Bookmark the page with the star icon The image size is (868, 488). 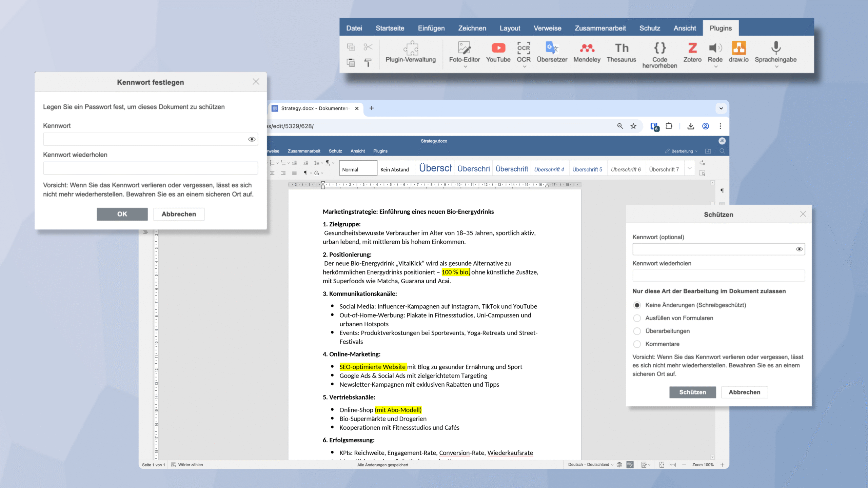[x=633, y=126]
